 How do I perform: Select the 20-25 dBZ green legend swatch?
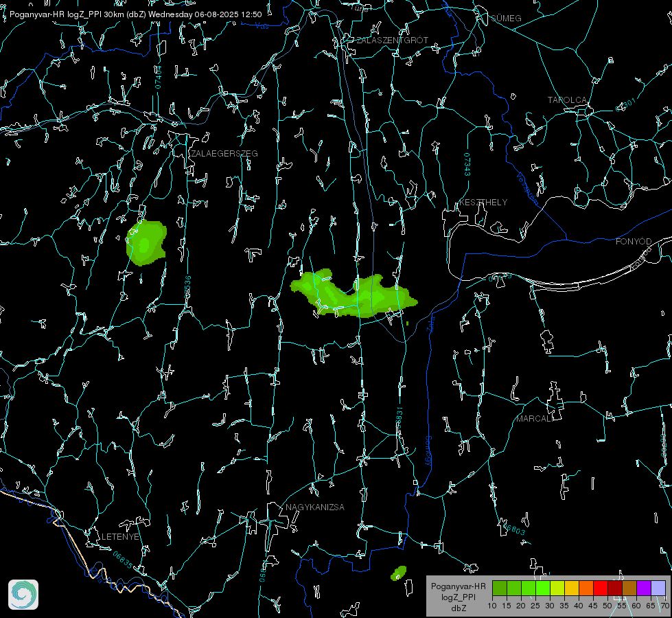pyautogui.click(x=529, y=588)
